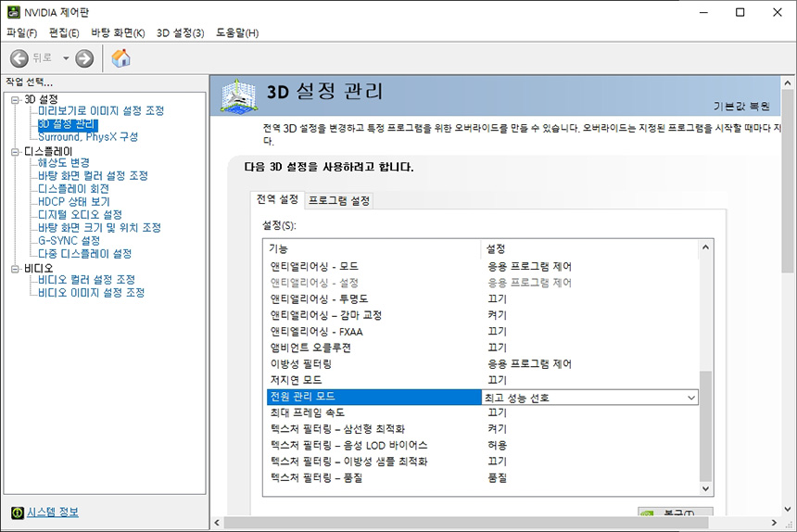
Task: Click the 복구 button
Action: pyautogui.click(x=676, y=513)
